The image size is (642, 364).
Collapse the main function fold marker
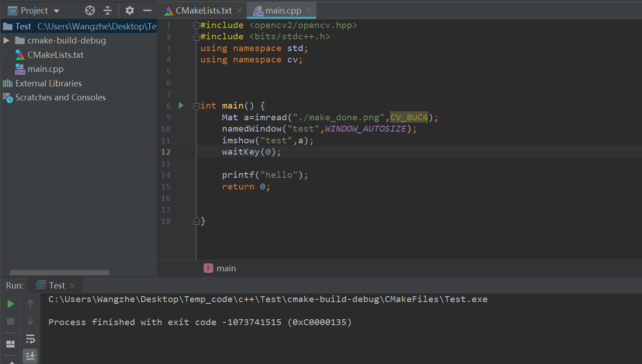(x=196, y=105)
